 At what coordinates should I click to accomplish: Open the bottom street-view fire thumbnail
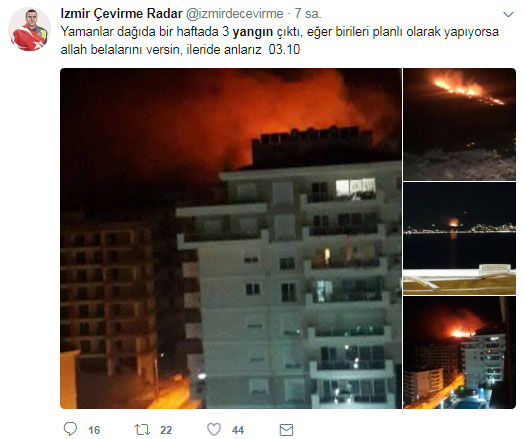tap(460, 352)
